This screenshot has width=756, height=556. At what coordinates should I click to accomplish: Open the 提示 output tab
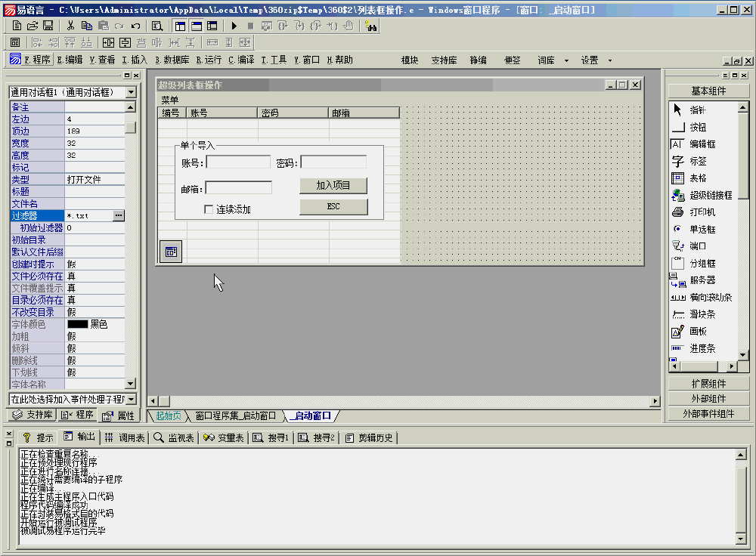click(38, 437)
